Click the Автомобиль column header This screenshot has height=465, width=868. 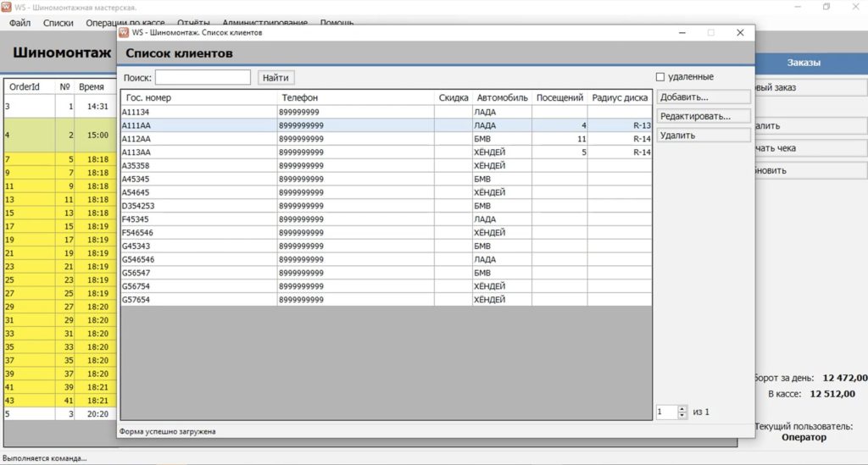502,98
